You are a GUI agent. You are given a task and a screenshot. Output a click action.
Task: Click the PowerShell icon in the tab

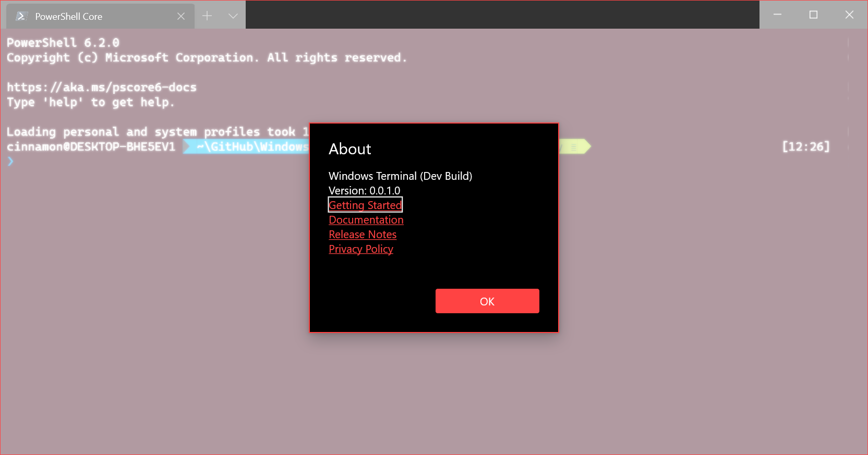tap(21, 16)
